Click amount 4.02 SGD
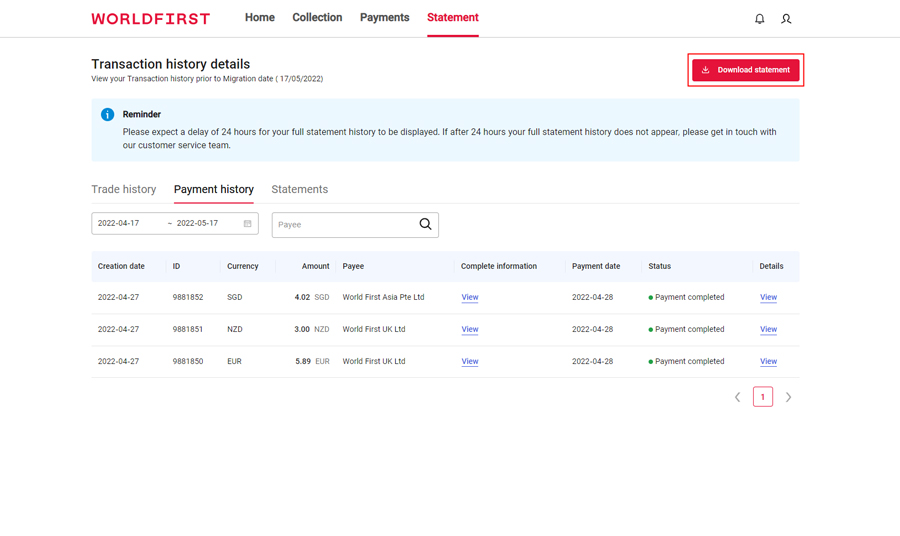The height and width of the screenshot is (536, 900). [x=312, y=297]
